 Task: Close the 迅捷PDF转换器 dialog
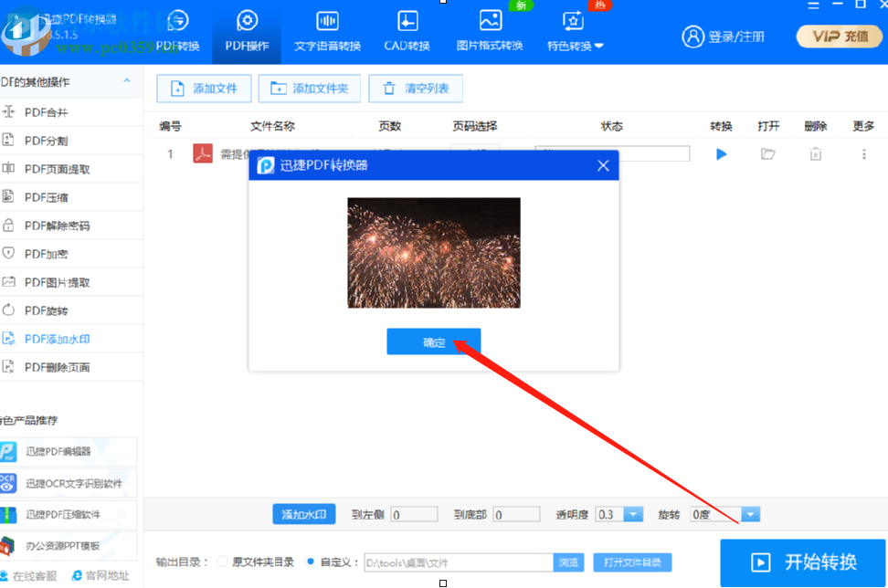point(603,165)
